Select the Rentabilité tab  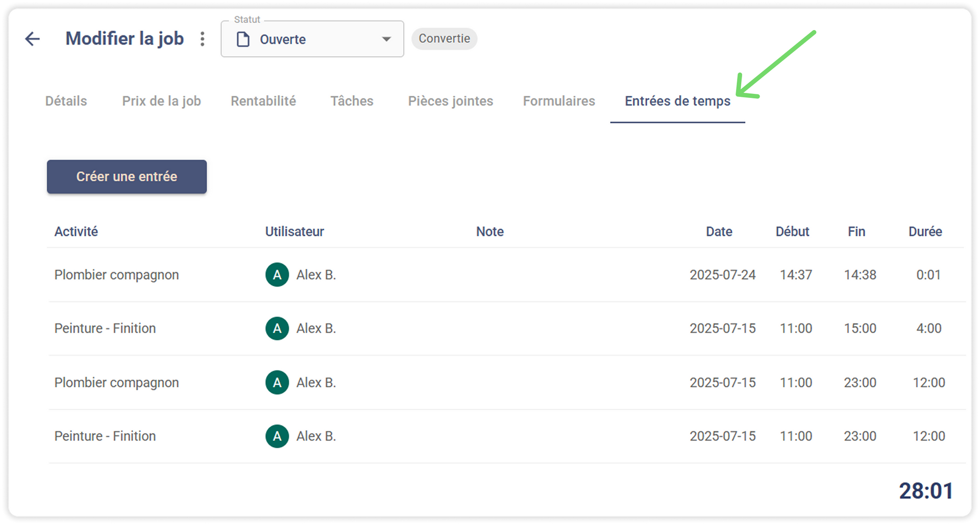(x=263, y=101)
